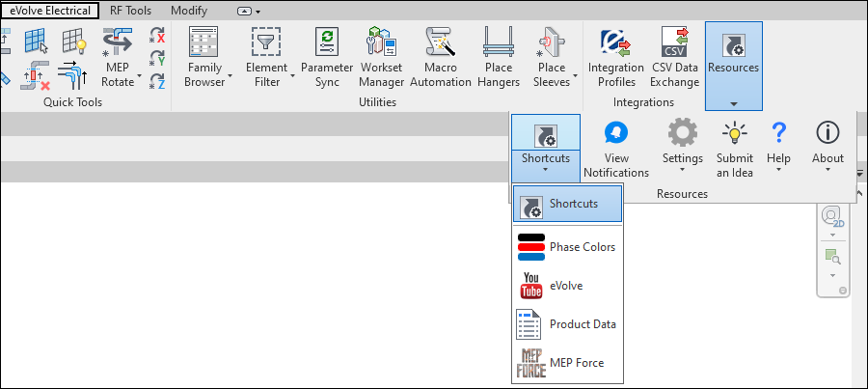This screenshot has height=389, width=868.
Task: Click the Rotate Y axis icon
Action: coord(158,58)
